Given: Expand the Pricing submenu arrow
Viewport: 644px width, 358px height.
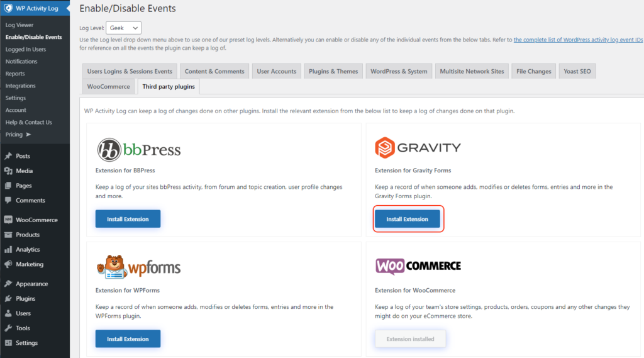Looking at the screenshot, I should tap(28, 135).
